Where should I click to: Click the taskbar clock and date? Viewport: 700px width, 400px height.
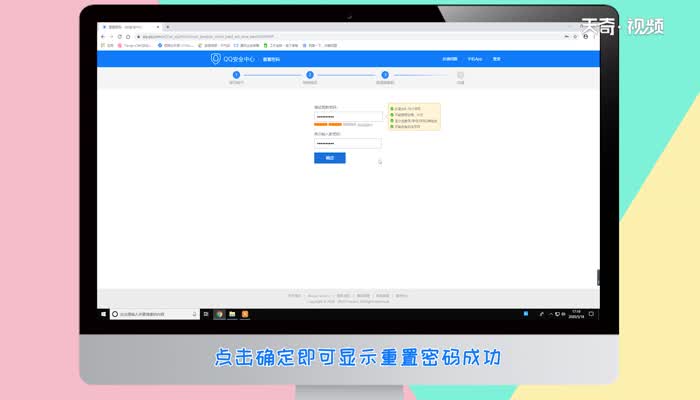(x=576, y=314)
